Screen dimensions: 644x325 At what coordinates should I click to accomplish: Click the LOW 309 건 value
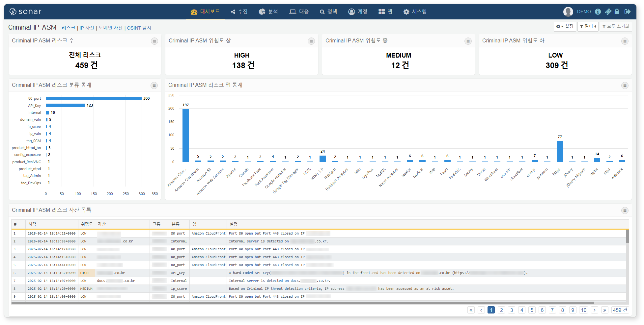pos(557,65)
